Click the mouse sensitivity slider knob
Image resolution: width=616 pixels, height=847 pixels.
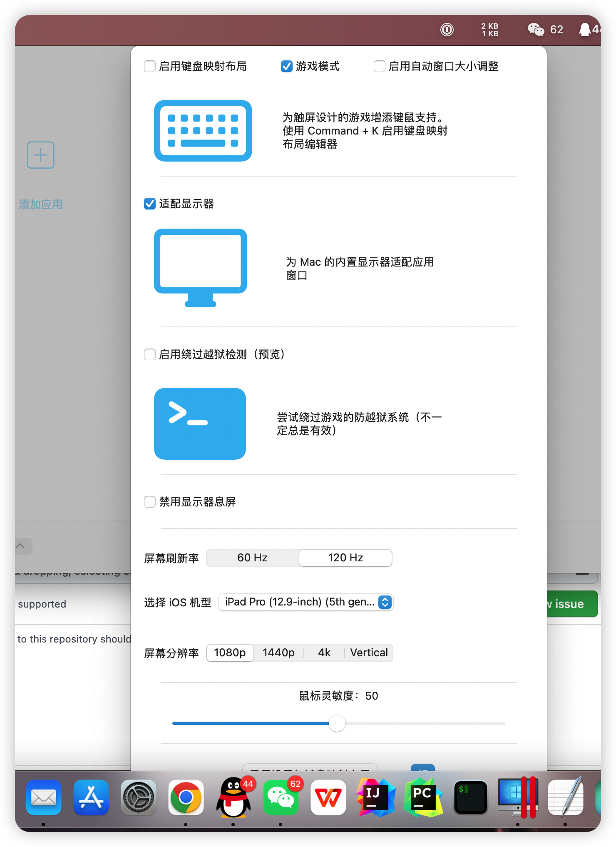pyautogui.click(x=337, y=723)
